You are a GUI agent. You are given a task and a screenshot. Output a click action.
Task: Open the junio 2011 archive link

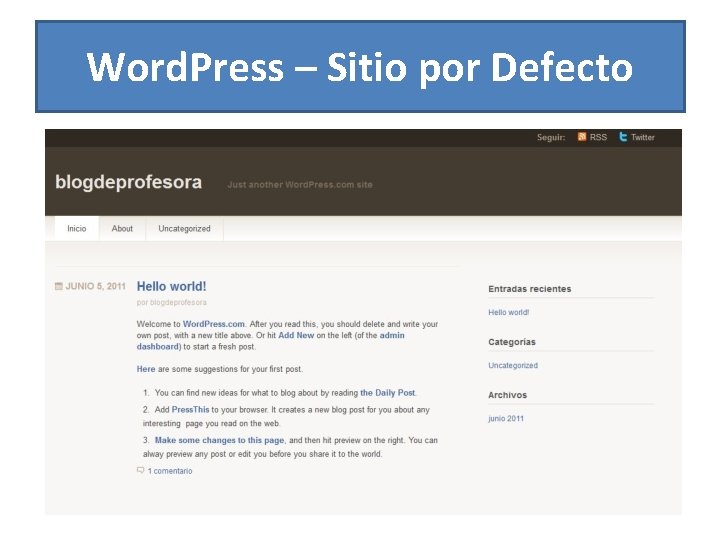coord(506,418)
